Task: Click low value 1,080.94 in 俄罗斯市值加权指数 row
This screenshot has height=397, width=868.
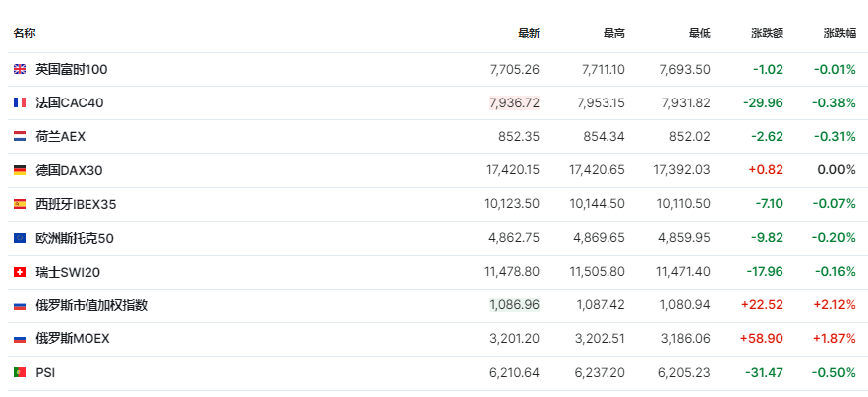Action: pyautogui.click(x=685, y=305)
